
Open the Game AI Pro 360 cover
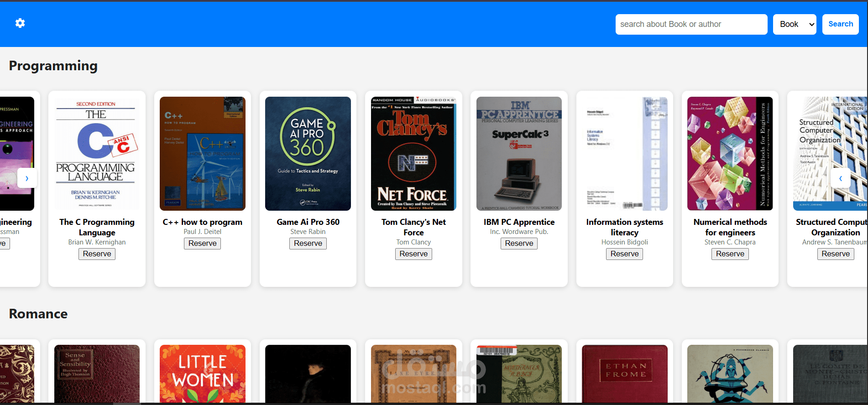click(308, 154)
